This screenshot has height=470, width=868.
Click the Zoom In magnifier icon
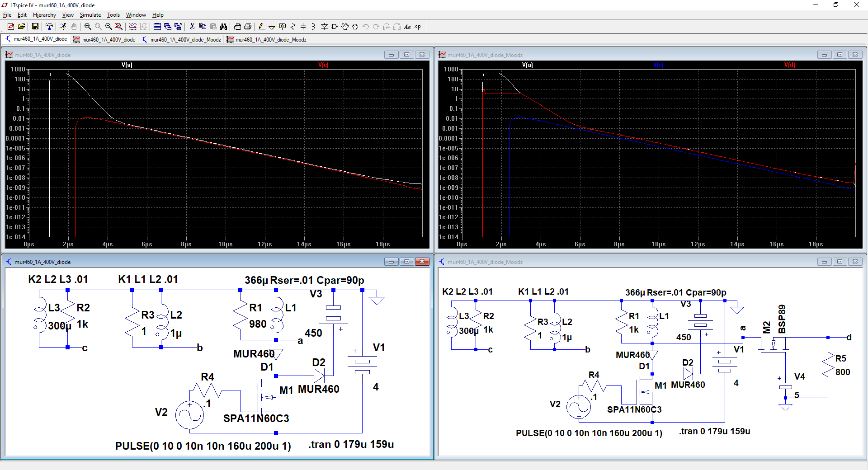click(88, 27)
